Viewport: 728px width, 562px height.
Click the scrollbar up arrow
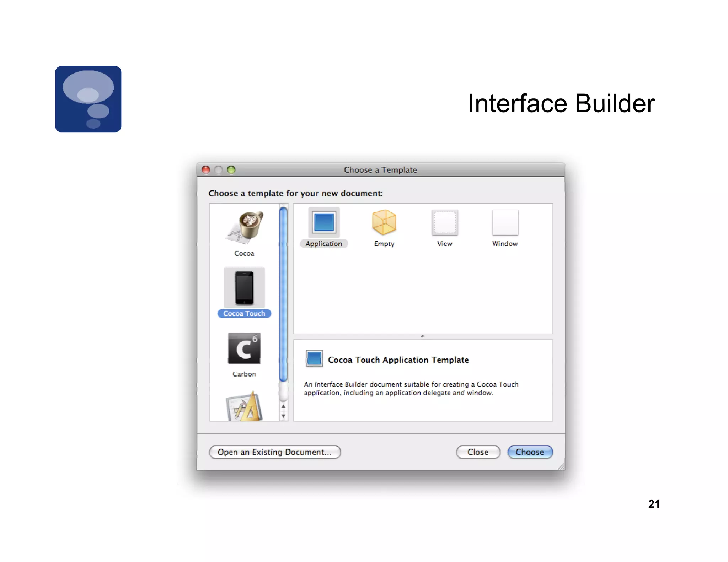coord(283,406)
